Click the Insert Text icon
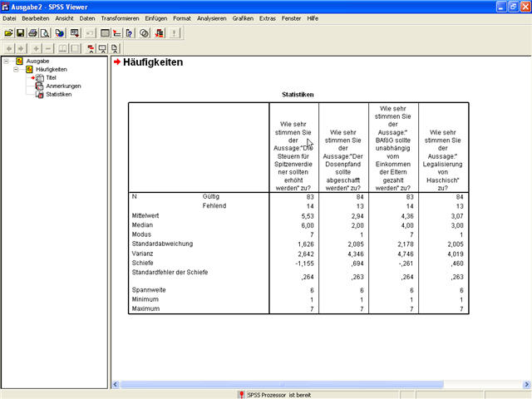Viewport: 532px width, 399px height. coord(115,48)
